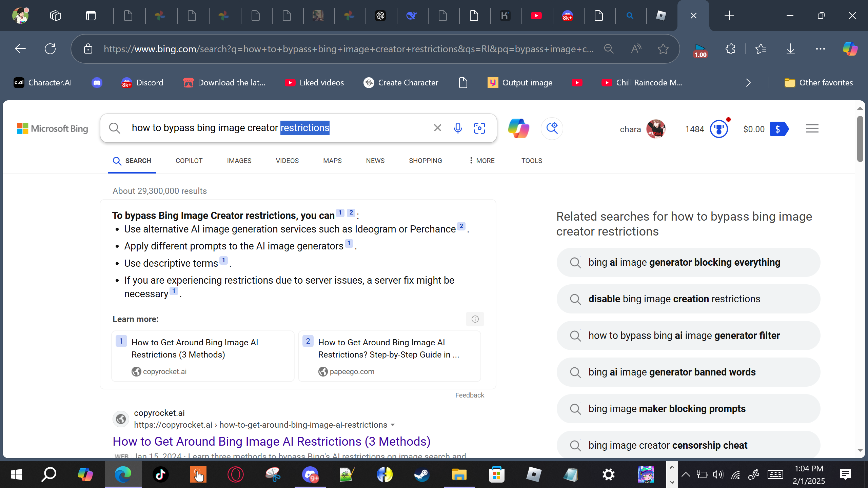The height and width of the screenshot is (488, 868).
Task: Click info icon beside Learn more
Action: (475, 319)
